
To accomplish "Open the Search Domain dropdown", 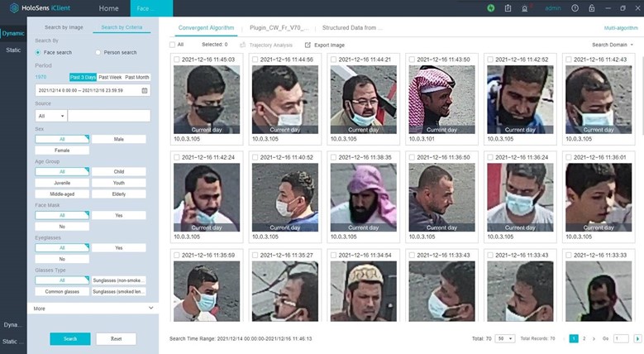I will [x=613, y=45].
